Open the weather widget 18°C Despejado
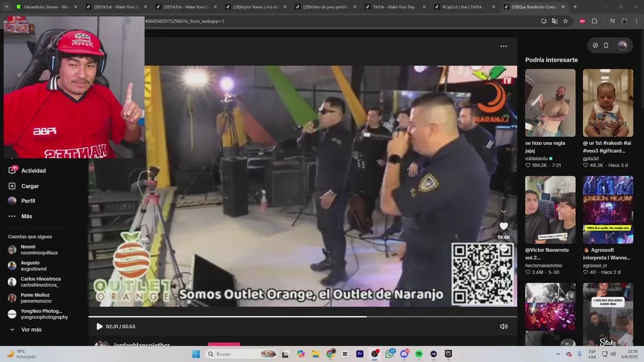The image size is (644, 362). pyautogui.click(x=21, y=354)
